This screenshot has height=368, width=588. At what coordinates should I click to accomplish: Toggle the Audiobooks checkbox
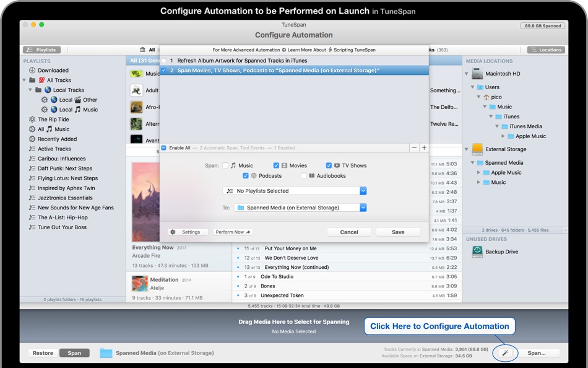click(x=303, y=176)
